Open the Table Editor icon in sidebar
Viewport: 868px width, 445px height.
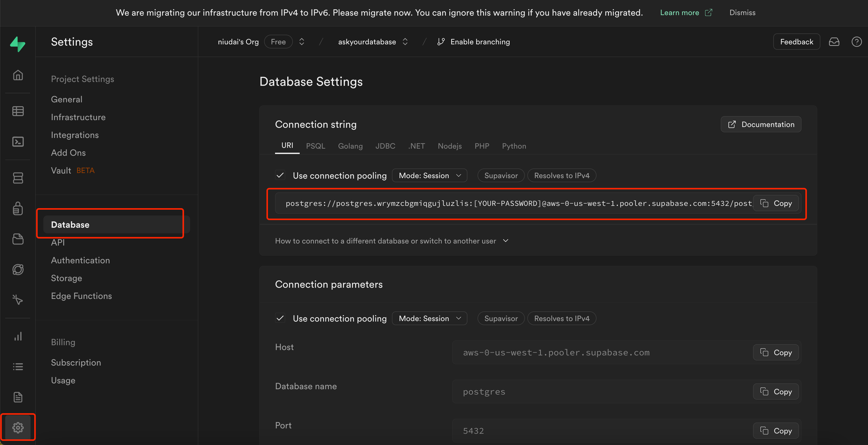tap(18, 111)
